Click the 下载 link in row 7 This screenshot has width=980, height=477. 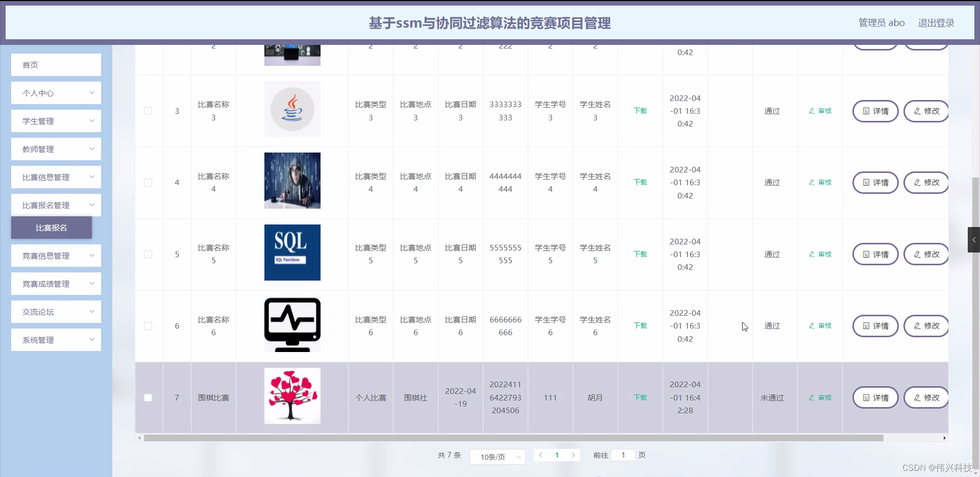[x=640, y=398]
